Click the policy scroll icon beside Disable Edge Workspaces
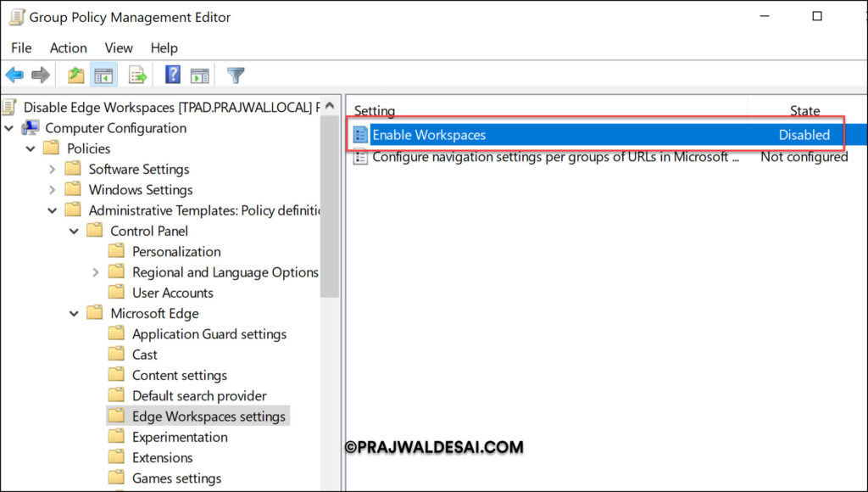 tap(8, 107)
